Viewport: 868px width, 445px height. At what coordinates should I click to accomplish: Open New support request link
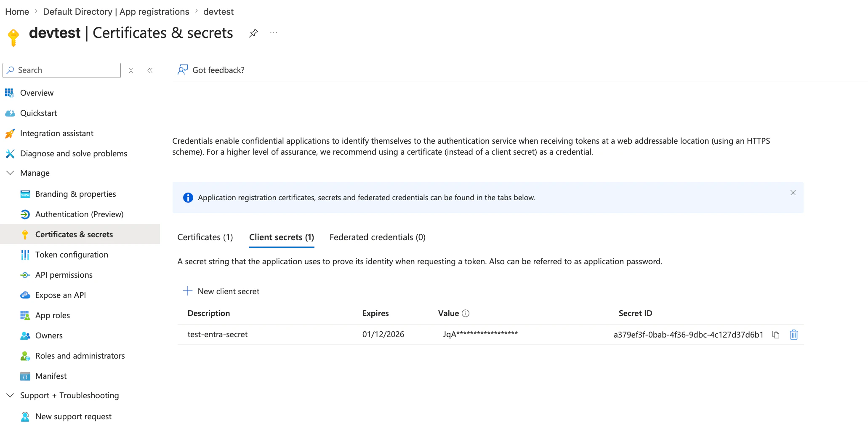tap(74, 416)
